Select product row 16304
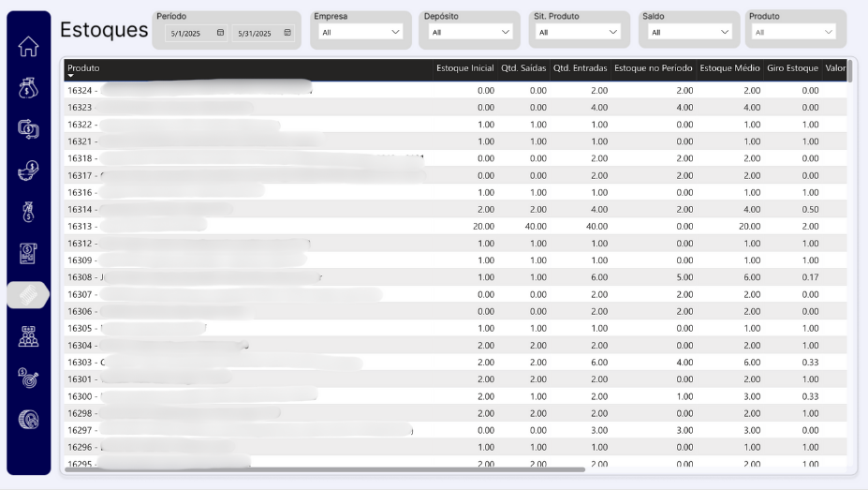Image resolution: width=868 pixels, height=490 pixels. click(x=455, y=346)
